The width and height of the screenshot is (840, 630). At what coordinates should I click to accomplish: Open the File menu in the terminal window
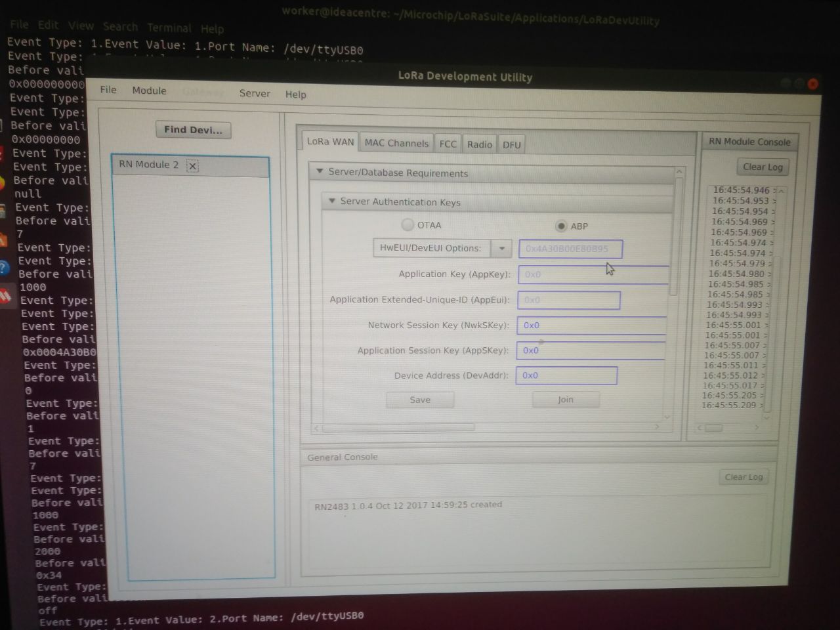pos(19,24)
